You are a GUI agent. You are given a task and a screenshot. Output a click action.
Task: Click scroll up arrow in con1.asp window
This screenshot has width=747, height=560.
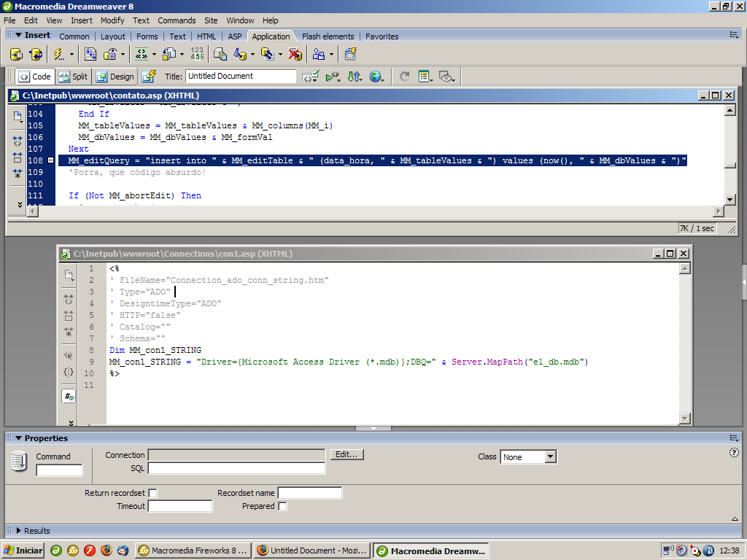click(x=684, y=268)
